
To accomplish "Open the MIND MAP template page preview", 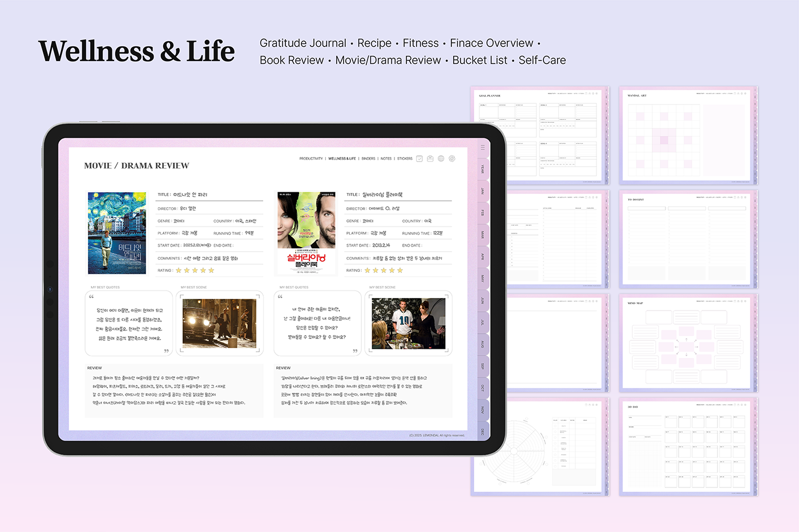I will tap(688, 343).
